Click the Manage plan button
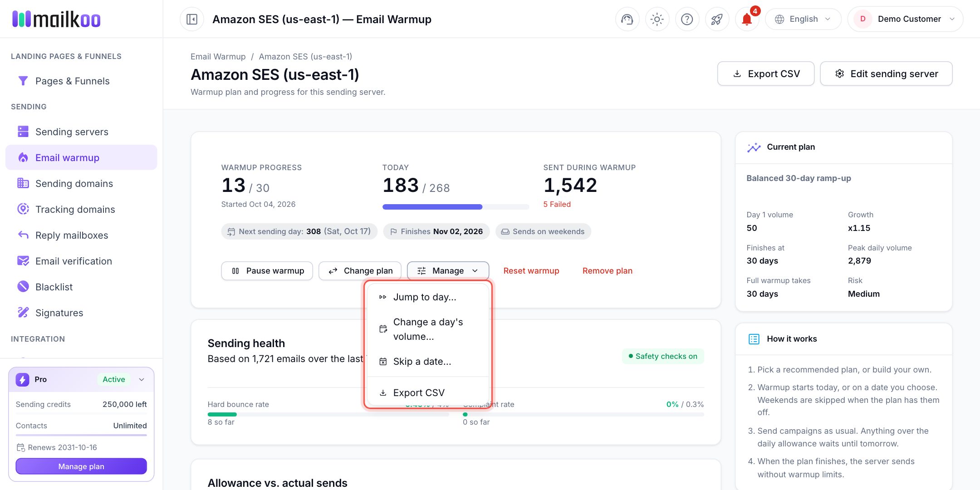 81,466
